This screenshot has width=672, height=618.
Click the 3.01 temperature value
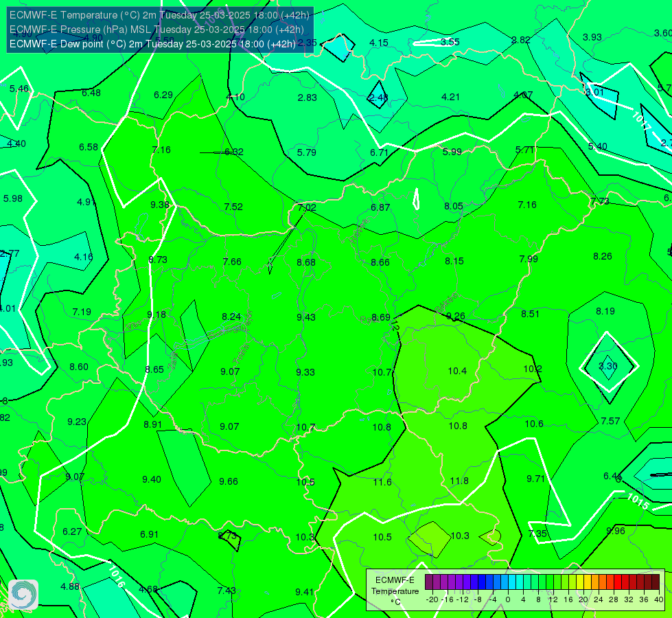[594, 92]
